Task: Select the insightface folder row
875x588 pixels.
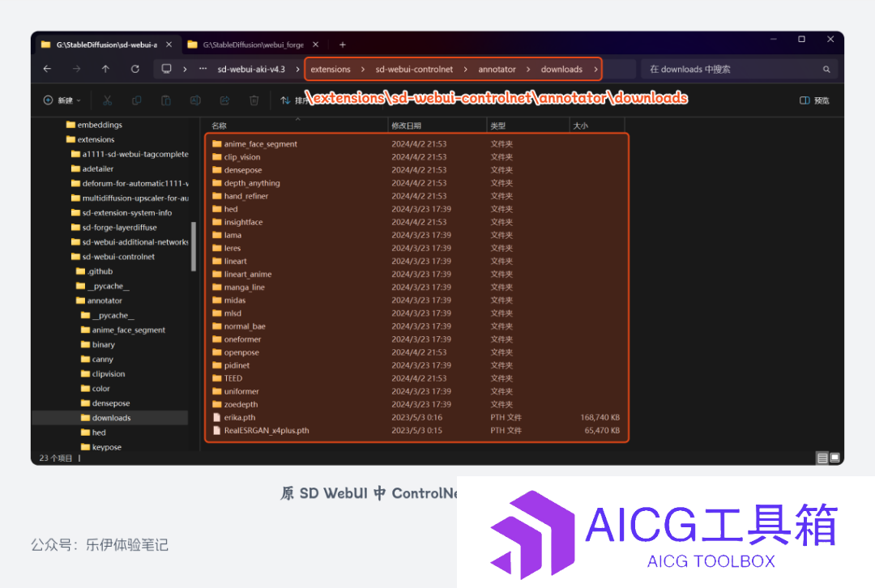Action: tap(417, 222)
